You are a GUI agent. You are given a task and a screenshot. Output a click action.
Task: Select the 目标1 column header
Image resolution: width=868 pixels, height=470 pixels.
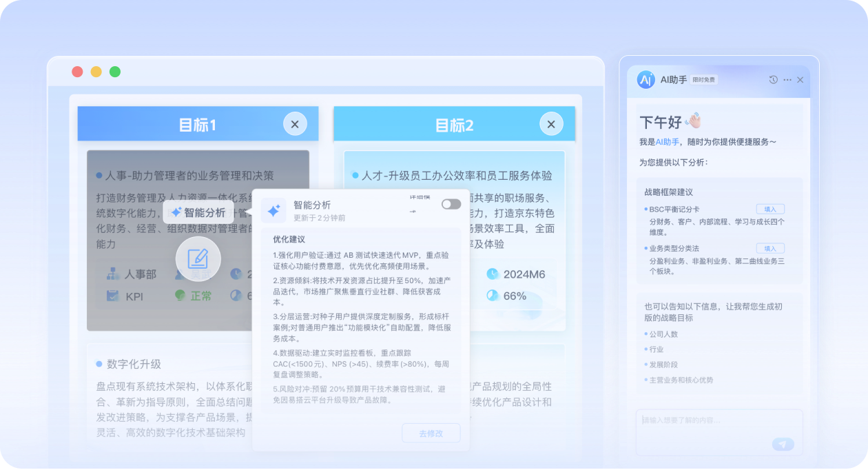tap(198, 125)
